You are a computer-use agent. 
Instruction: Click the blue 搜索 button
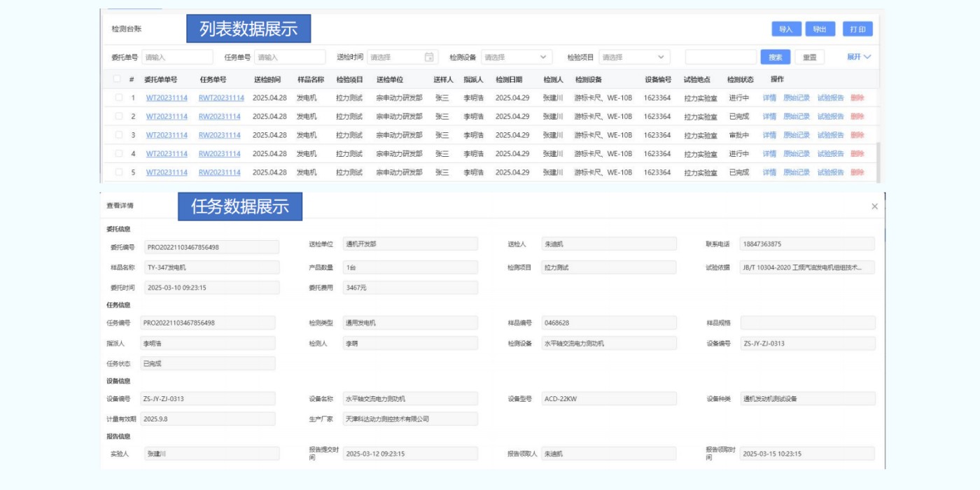(775, 57)
